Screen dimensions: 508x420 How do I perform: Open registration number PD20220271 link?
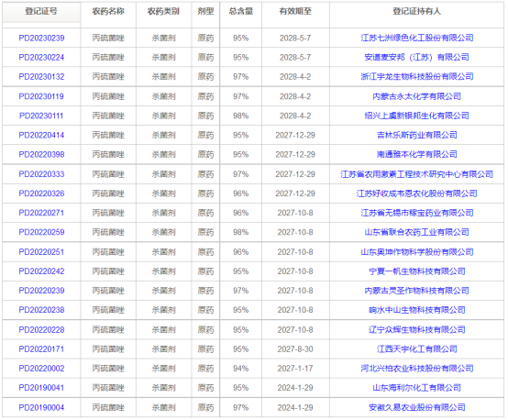[41, 213]
